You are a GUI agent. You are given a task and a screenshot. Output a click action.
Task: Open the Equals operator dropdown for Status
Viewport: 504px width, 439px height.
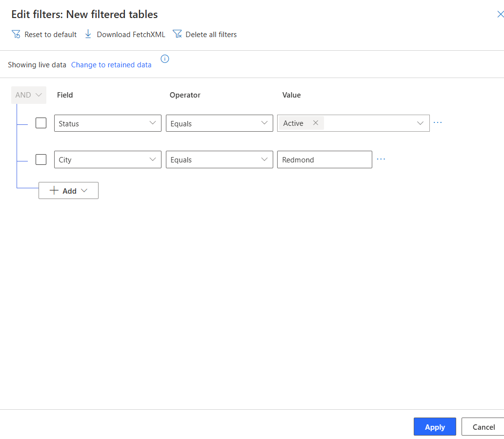219,123
